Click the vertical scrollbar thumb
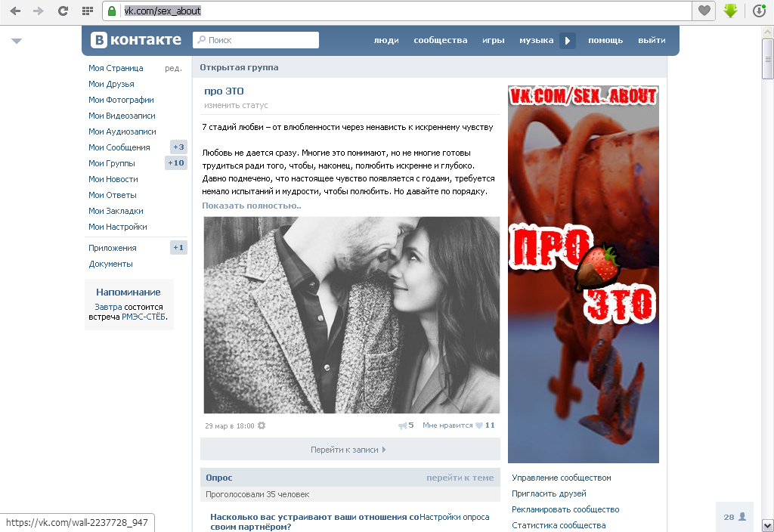Viewport: 774px width, 532px height. coord(768,59)
